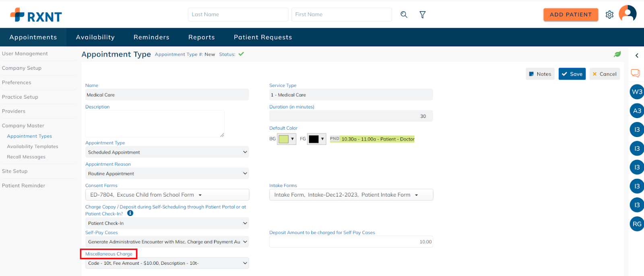Collapse the right sidebar with the chevron
644x276 pixels.
click(x=637, y=56)
